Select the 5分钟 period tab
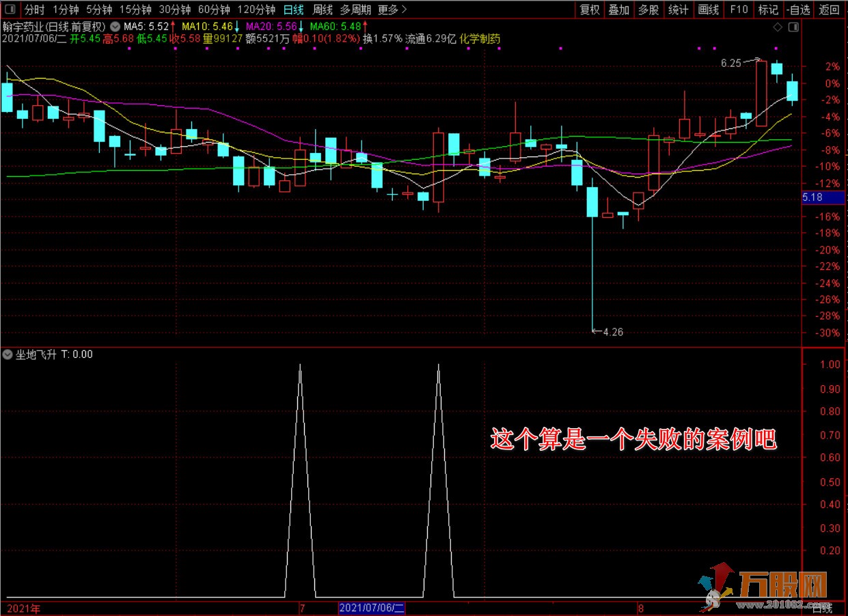This screenshot has height=616, width=848. 98,10
